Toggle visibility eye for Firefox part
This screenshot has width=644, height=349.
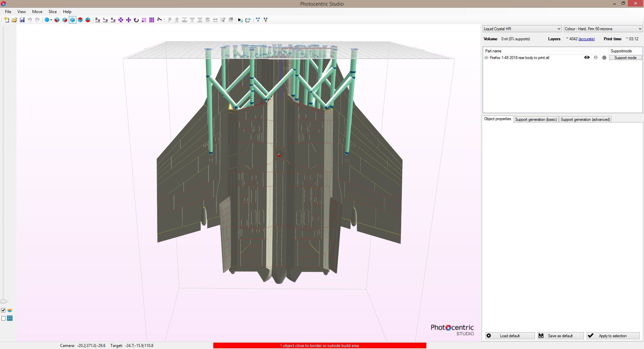[x=587, y=57]
